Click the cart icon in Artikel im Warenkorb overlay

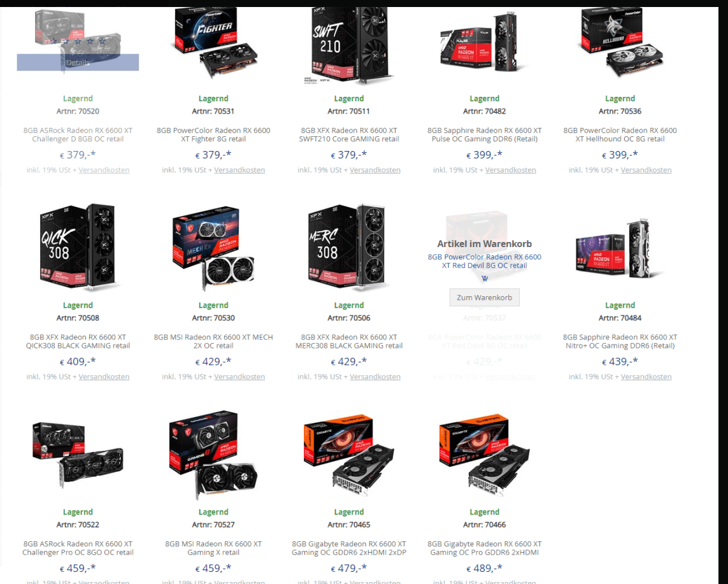(x=485, y=278)
